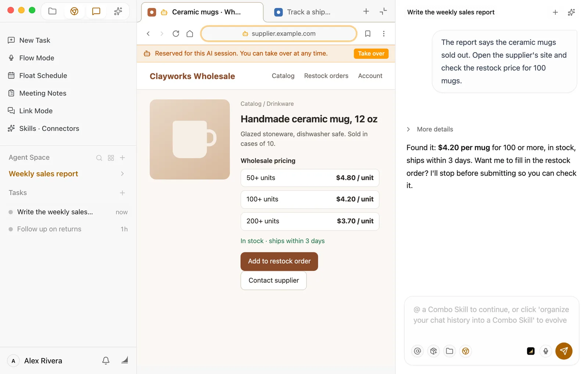Screen dimensions: 588x374
Task: Bookmark the current page
Action: pyautogui.click(x=367, y=34)
